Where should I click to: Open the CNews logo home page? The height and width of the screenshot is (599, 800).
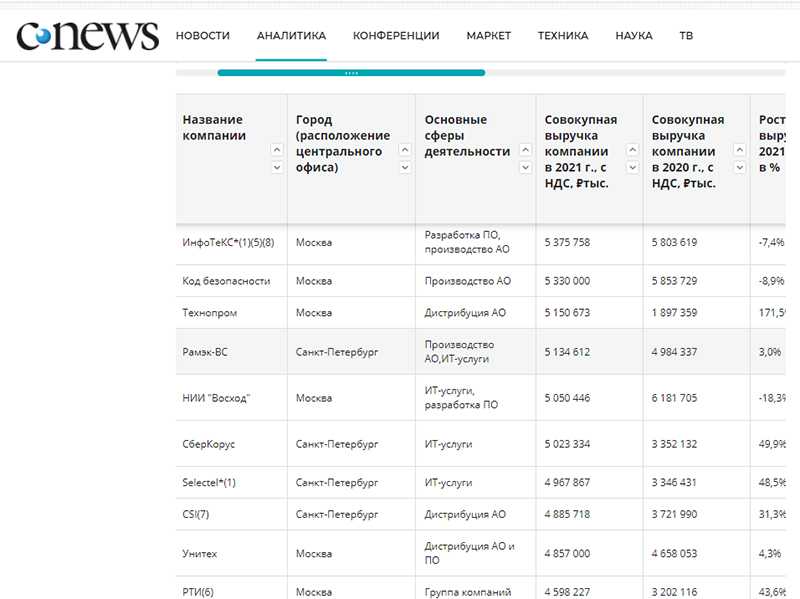[x=87, y=35]
